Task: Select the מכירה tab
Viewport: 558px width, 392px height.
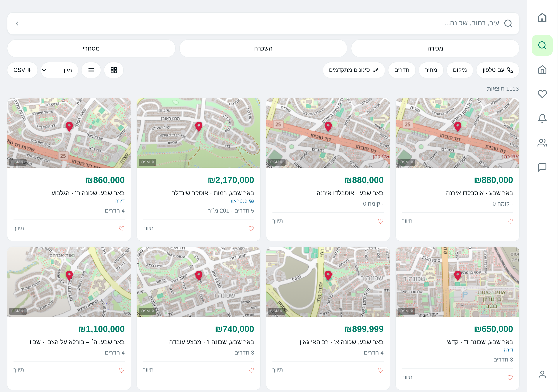Action: pyautogui.click(x=435, y=48)
